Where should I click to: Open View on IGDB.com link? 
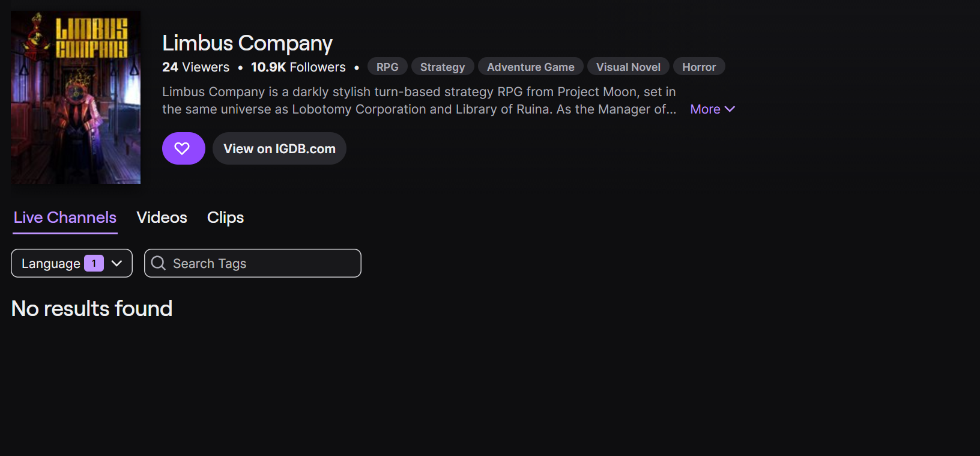pyautogui.click(x=279, y=148)
